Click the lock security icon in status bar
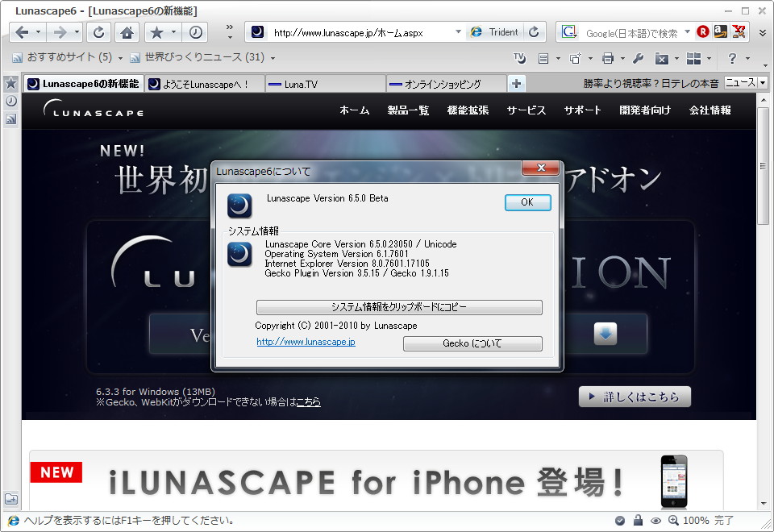This screenshot has width=774, height=532. point(639,520)
